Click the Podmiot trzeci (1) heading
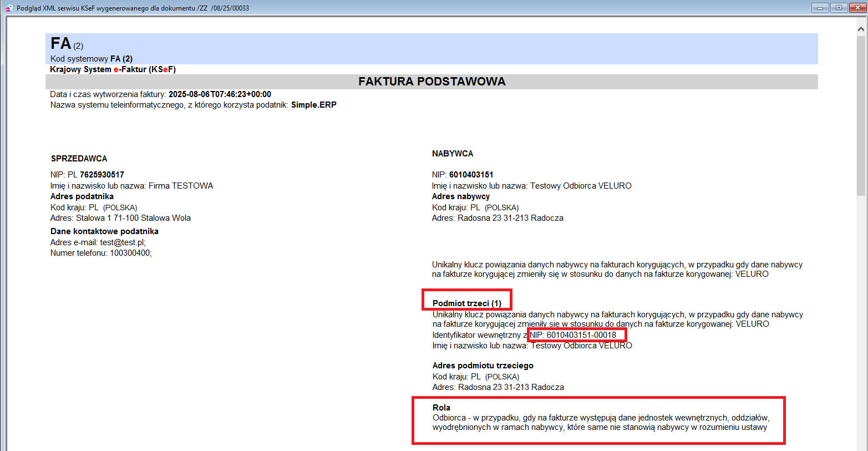 (467, 303)
